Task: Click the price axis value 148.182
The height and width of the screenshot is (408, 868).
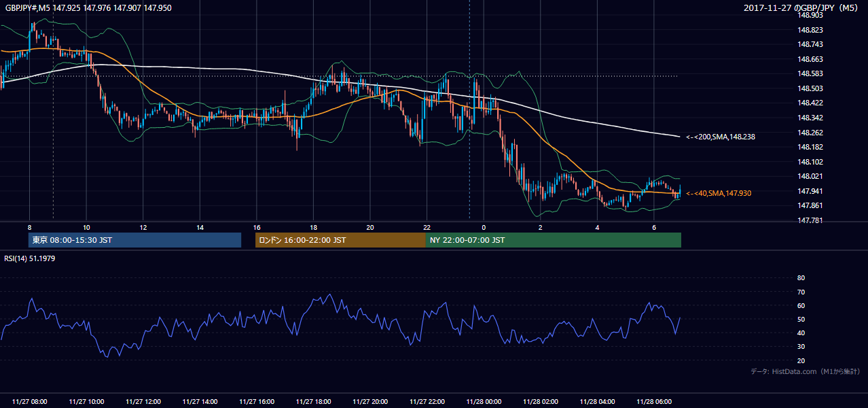Action: (x=809, y=147)
